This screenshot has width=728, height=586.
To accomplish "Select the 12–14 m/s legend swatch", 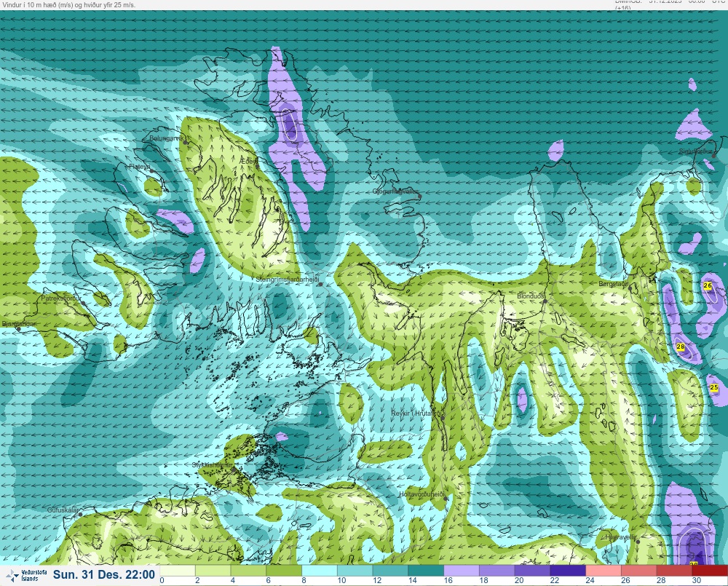I will coord(390,570).
